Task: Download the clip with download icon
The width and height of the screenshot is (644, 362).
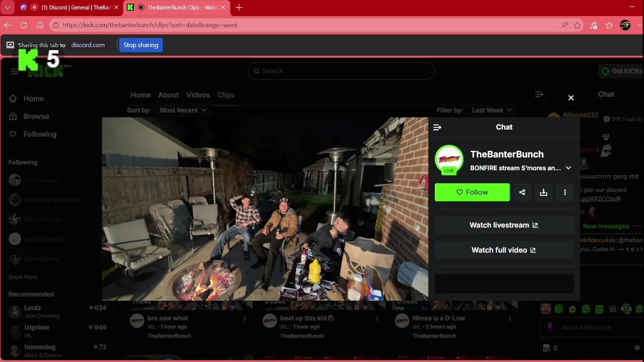Action: pyautogui.click(x=543, y=192)
